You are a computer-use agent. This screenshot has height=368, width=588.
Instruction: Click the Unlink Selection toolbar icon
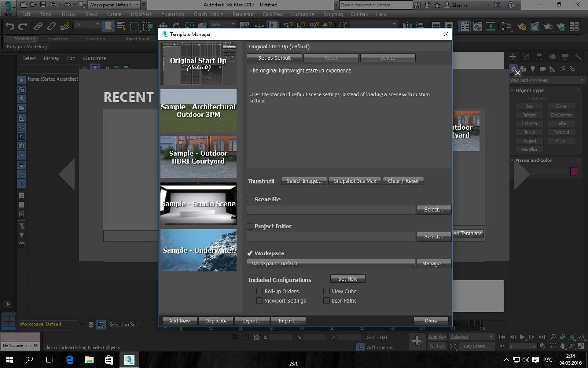coord(51,26)
